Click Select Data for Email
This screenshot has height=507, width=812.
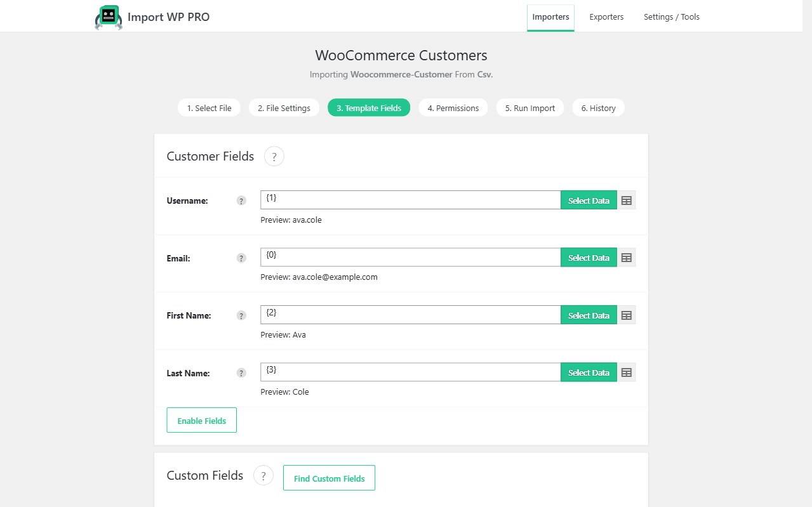pos(589,258)
